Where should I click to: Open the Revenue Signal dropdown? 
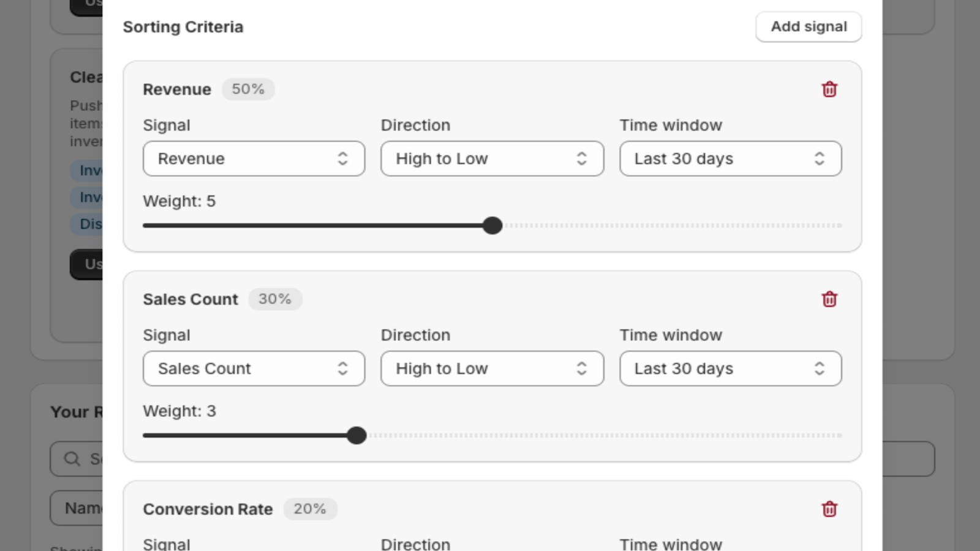254,159
